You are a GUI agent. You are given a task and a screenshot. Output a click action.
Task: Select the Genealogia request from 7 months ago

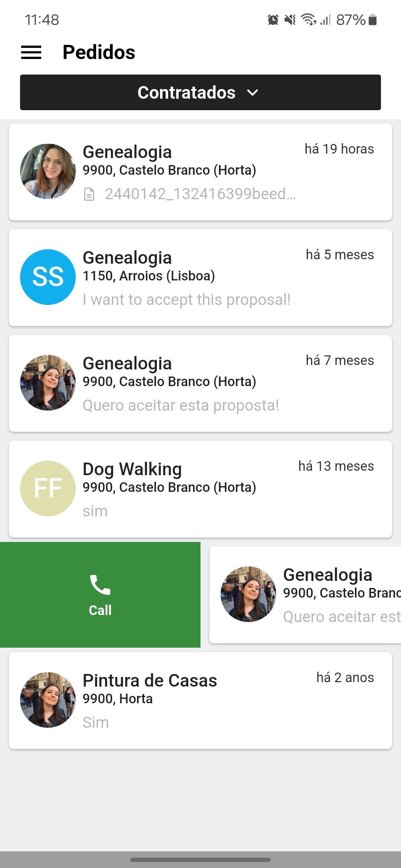click(200, 383)
